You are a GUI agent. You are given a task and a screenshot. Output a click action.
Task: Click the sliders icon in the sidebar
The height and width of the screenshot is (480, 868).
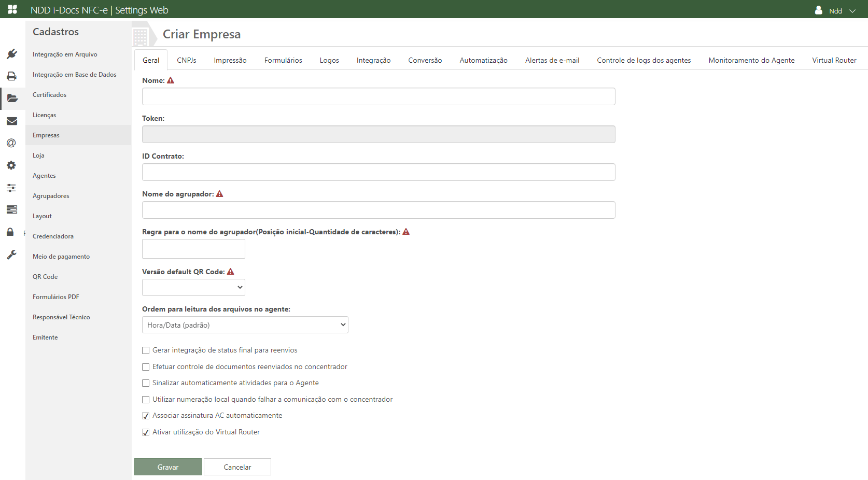(x=11, y=188)
